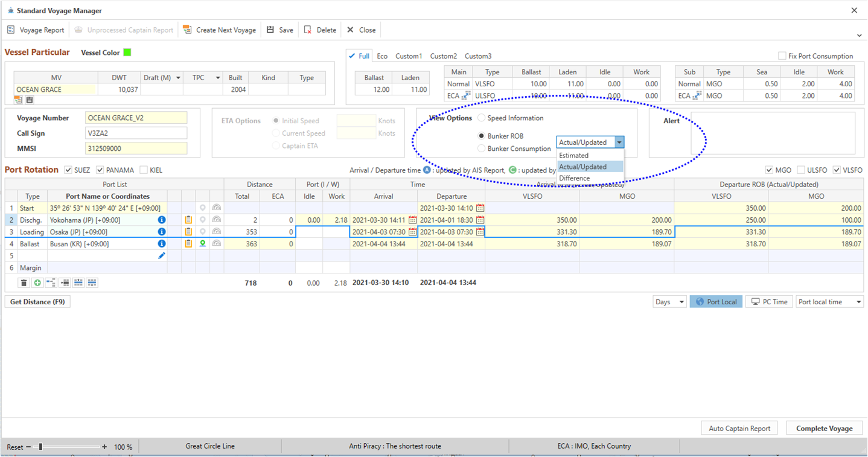Click the speedometer icon in Busan row
The image size is (868, 457).
pyautogui.click(x=217, y=244)
